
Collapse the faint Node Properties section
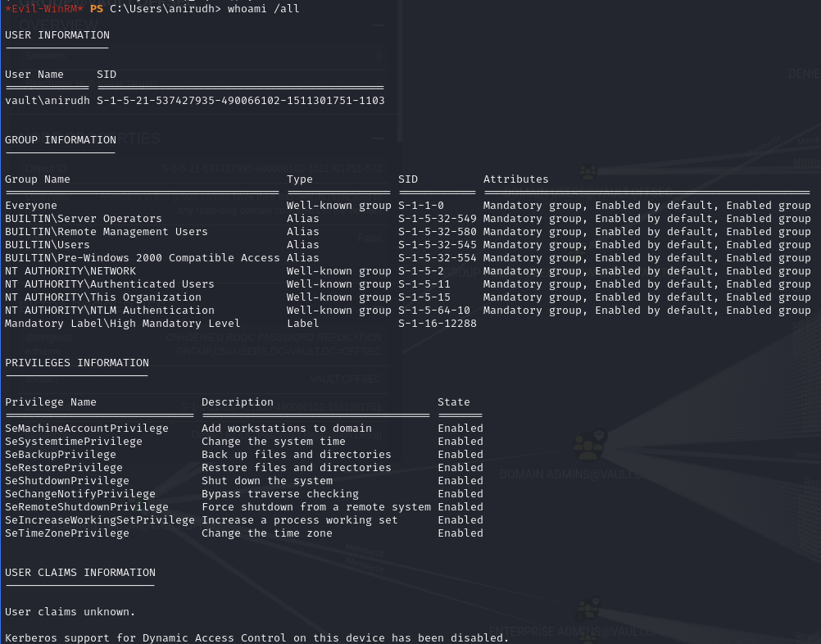(x=378, y=138)
